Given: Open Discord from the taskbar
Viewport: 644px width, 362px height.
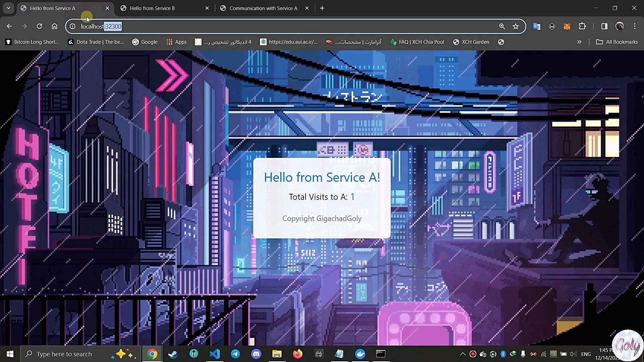Looking at the screenshot, I should click(x=256, y=354).
